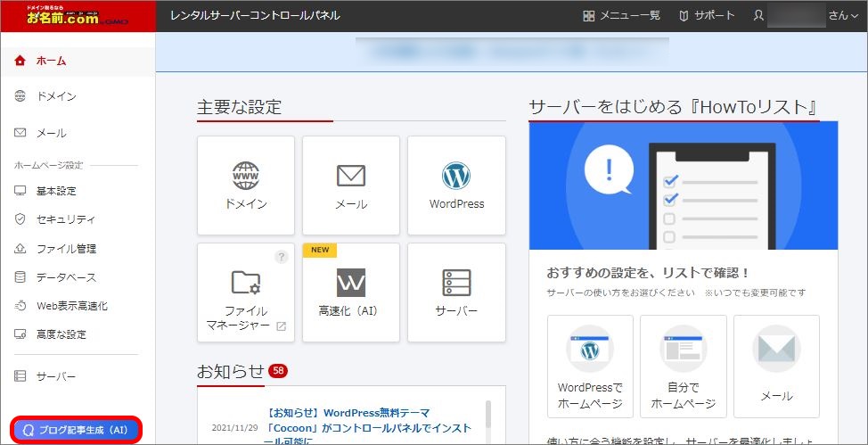868x445 pixels.
Task: Open the メニュー一覧 grid icon
Action: (588, 16)
